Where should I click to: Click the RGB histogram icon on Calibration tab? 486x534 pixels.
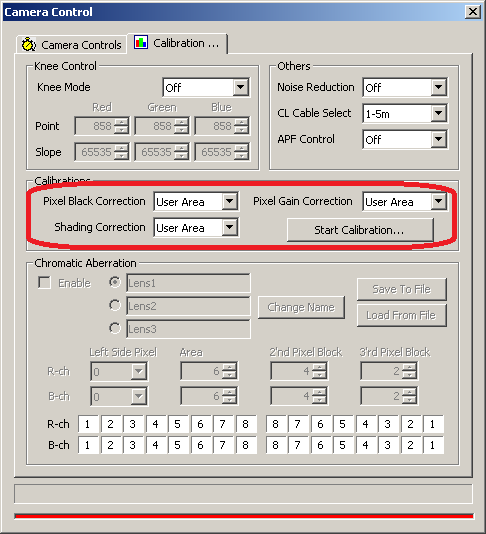point(141,42)
